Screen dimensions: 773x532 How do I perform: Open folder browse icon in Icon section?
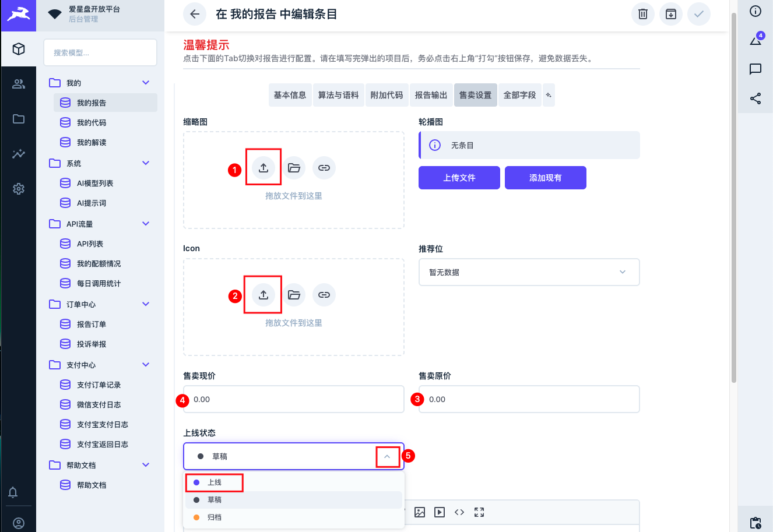294,295
